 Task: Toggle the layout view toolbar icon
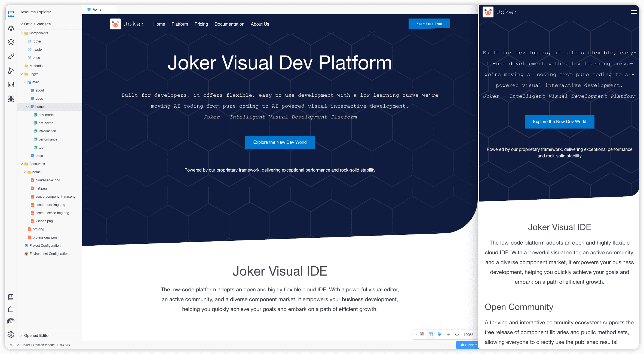(x=431, y=334)
